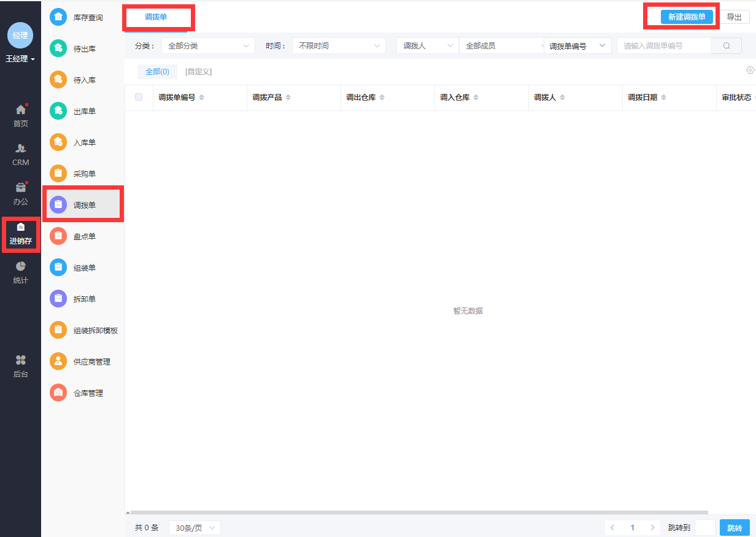The height and width of the screenshot is (537, 756).
Task: Click the 入库单 circle icon
Action: 58,142
